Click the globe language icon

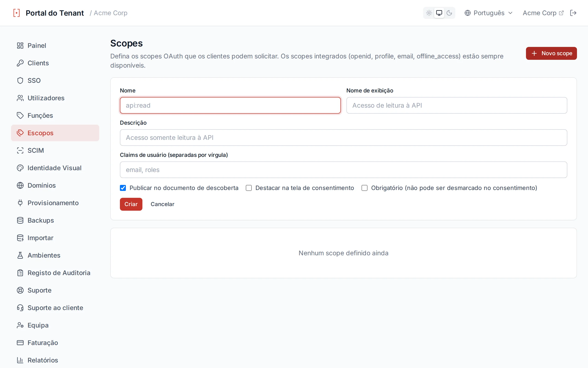pyautogui.click(x=467, y=13)
